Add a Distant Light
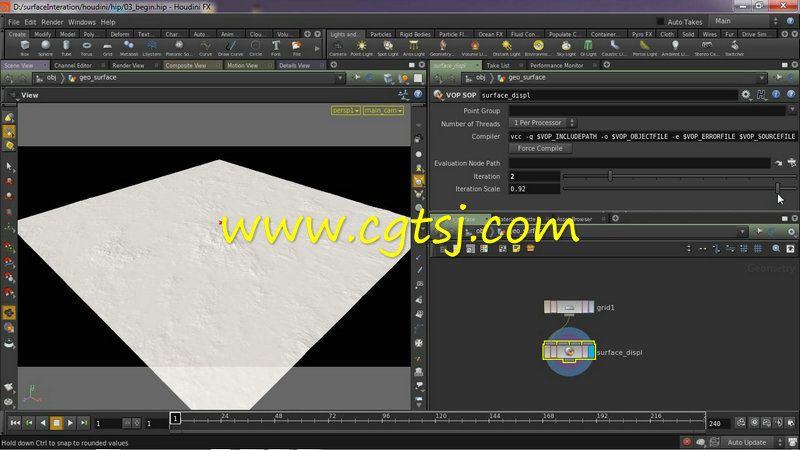Screen dimensions: 800x450 coord(506,48)
